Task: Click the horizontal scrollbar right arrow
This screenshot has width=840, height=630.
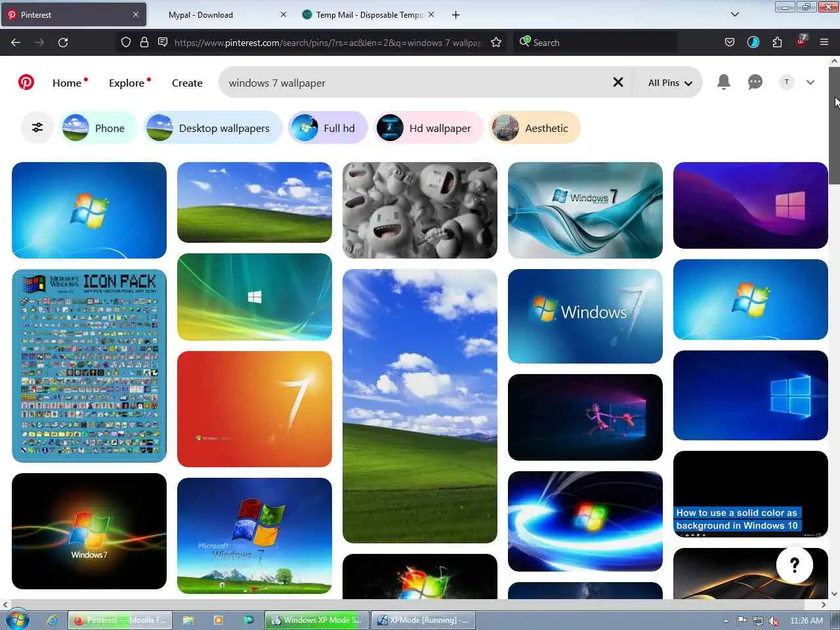Action: click(824, 604)
